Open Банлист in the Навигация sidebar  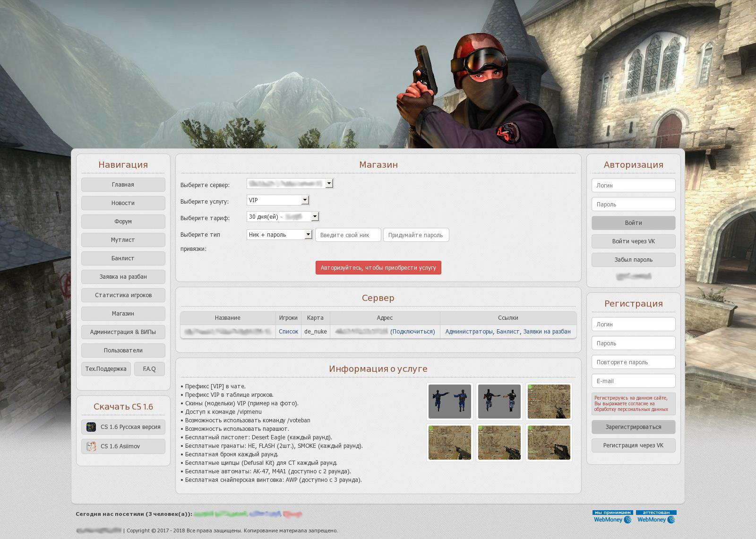click(x=123, y=258)
